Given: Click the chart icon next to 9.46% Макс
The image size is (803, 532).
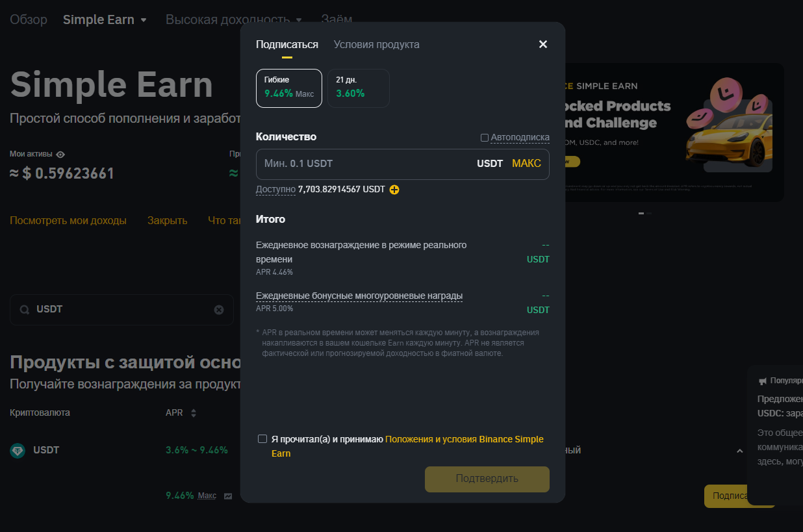Looking at the screenshot, I should tap(228, 496).
